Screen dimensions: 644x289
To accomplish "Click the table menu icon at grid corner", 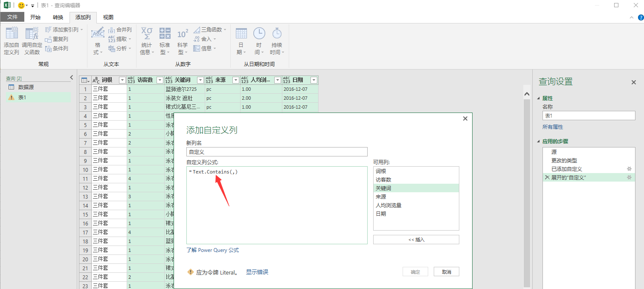I will (x=85, y=80).
